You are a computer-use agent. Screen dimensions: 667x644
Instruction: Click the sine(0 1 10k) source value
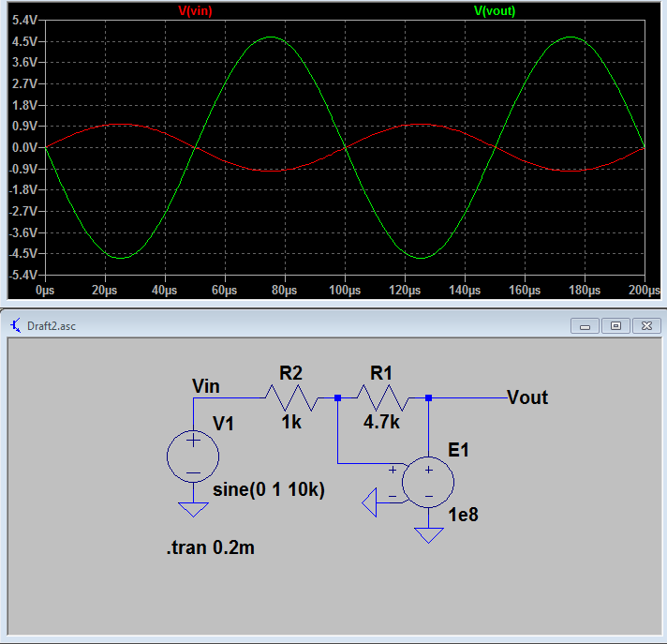(269, 489)
